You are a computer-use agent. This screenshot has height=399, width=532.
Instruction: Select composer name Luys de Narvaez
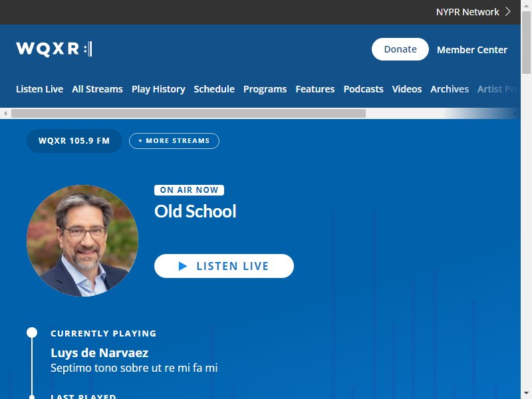(x=99, y=353)
